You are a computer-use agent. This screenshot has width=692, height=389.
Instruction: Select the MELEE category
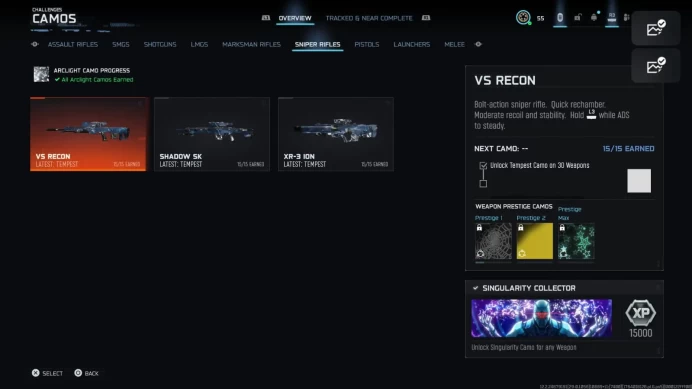click(x=454, y=45)
